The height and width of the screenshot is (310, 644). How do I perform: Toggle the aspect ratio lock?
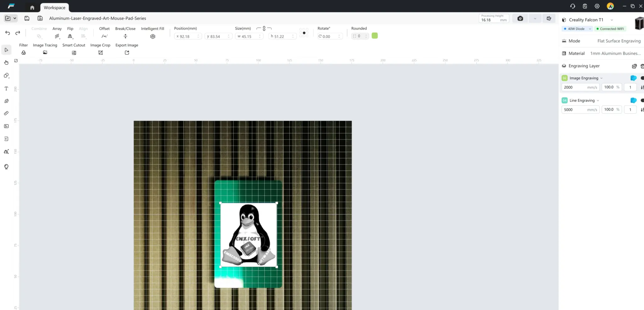(x=264, y=28)
